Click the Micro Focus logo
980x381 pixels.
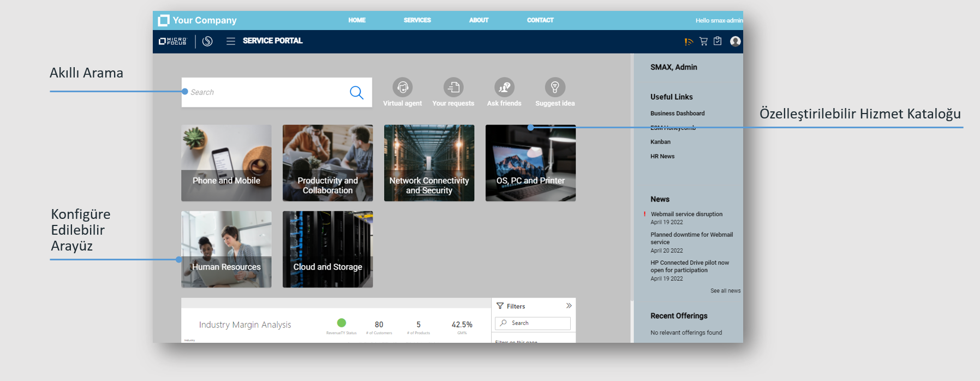coord(172,41)
